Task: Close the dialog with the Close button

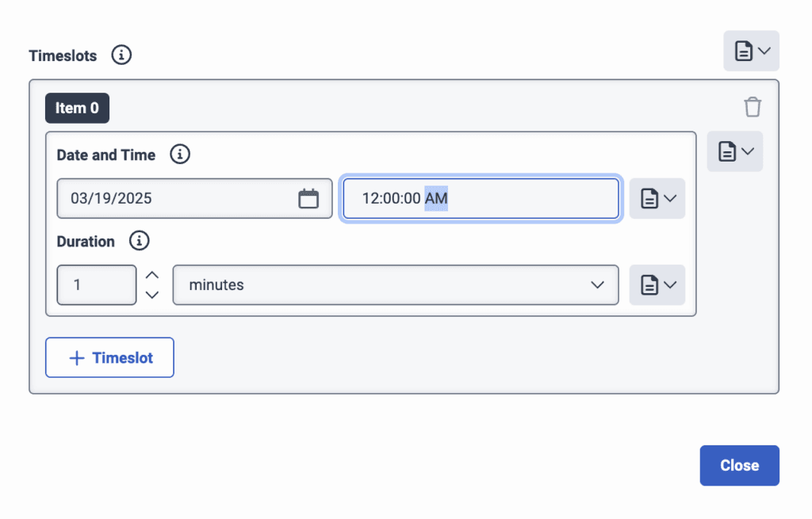Action: (739, 465)
